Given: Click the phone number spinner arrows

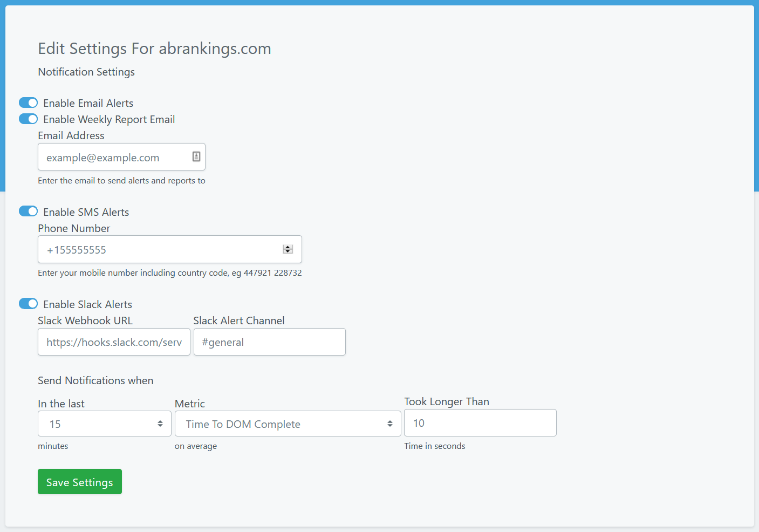Looking at the screenshot, I should 288,249.
